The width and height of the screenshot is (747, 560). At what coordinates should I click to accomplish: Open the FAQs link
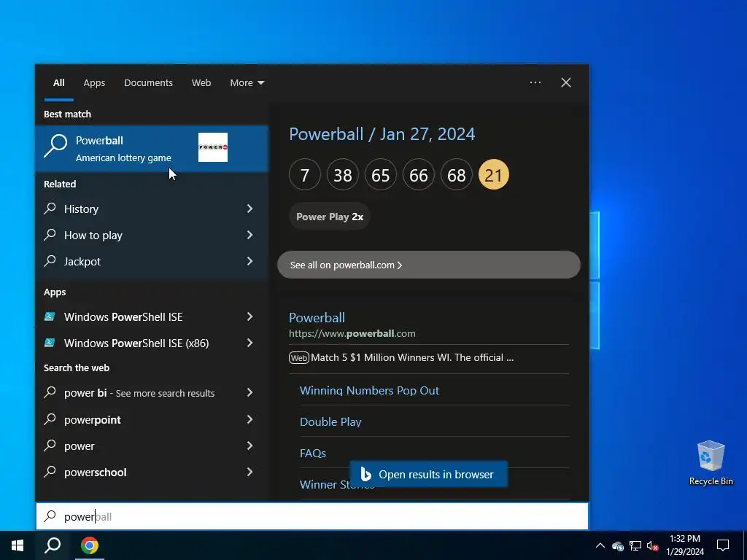tap(312, 454)
